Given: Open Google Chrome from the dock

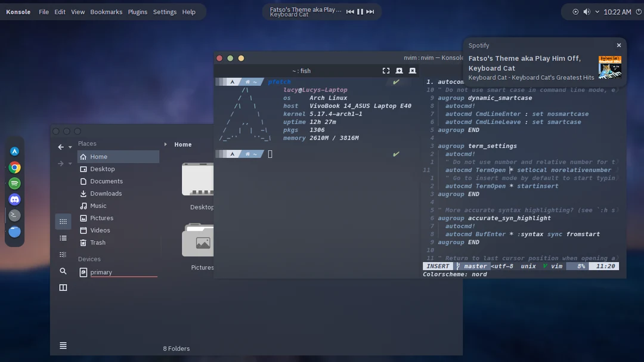Looking at the screenshot, I should [14, 168].
